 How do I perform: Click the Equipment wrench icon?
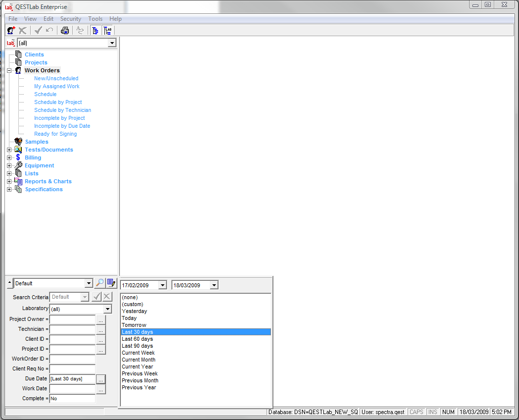(x=18, y=165)
